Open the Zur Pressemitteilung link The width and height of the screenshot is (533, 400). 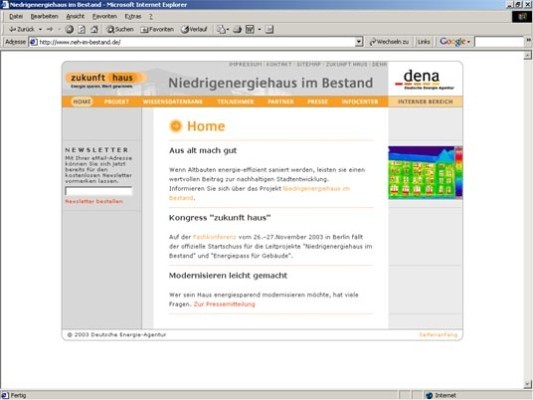pyautogui.click(x=224, y=304)
